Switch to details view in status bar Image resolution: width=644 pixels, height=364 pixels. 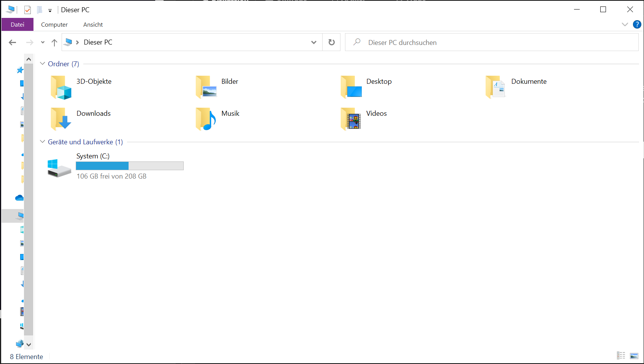(621, 356)
